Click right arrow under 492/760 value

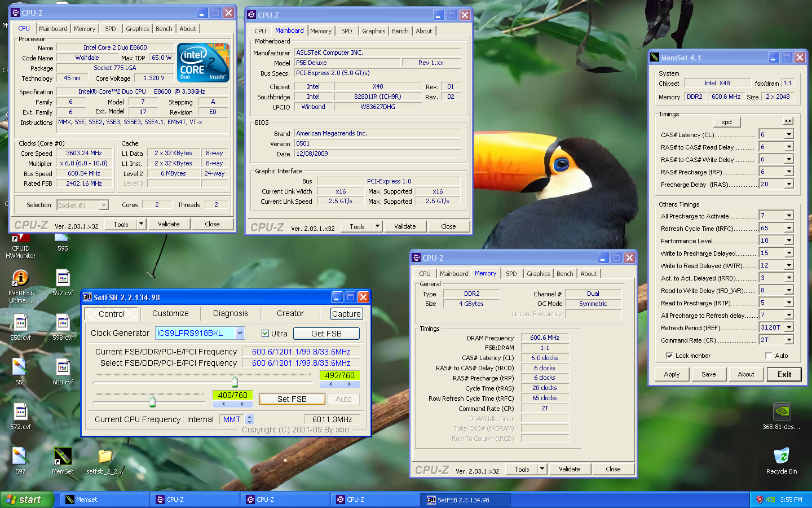[x=350, y=384]
